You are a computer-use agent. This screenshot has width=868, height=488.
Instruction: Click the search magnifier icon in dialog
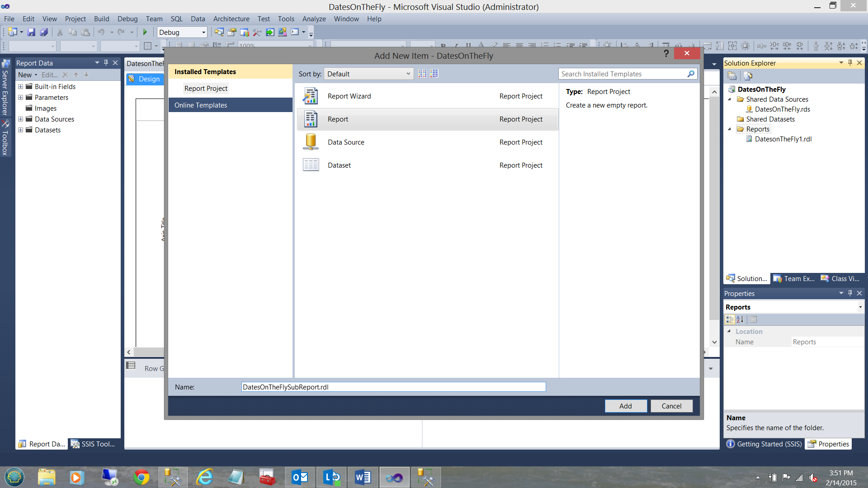pyautogui.click(x=690, y=74)
